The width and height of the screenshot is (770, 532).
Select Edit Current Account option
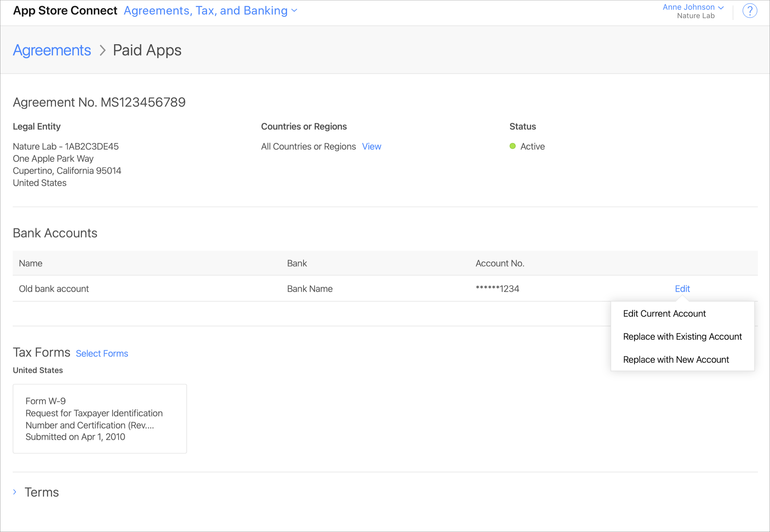[x=664, y=314]
